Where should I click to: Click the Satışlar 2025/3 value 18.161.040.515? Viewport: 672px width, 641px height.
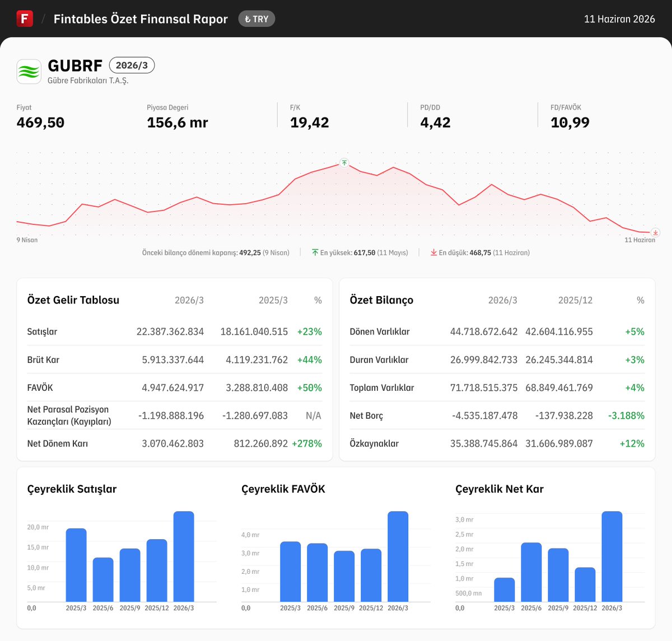click(x=254, y=332)
